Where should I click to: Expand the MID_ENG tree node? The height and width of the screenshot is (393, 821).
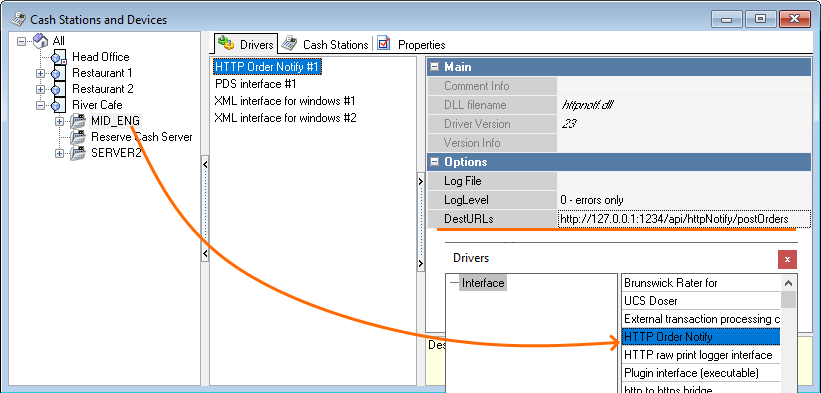pos(59,121)
